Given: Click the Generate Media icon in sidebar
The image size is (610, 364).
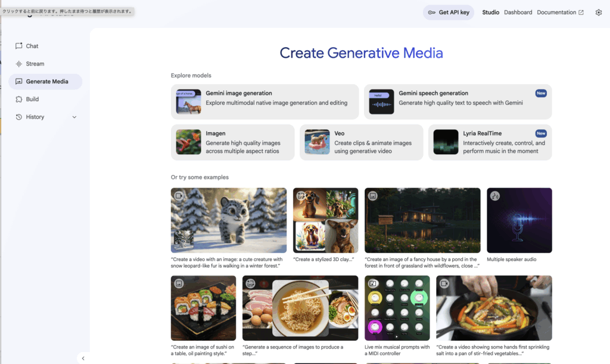Looking at the screenshot, I should [x=19, y=82].
